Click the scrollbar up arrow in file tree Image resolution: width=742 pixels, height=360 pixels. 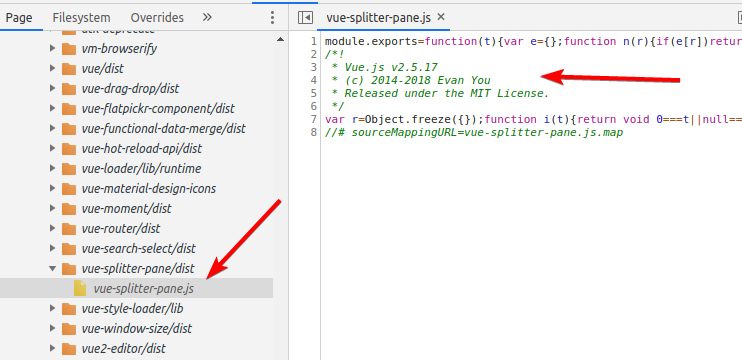[281, 39]
